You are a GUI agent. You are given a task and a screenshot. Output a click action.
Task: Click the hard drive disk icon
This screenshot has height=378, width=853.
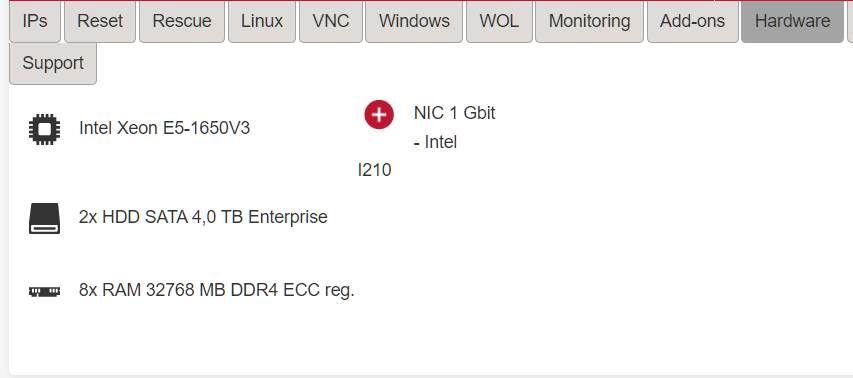pyautogui.click(x=45, y=218)
